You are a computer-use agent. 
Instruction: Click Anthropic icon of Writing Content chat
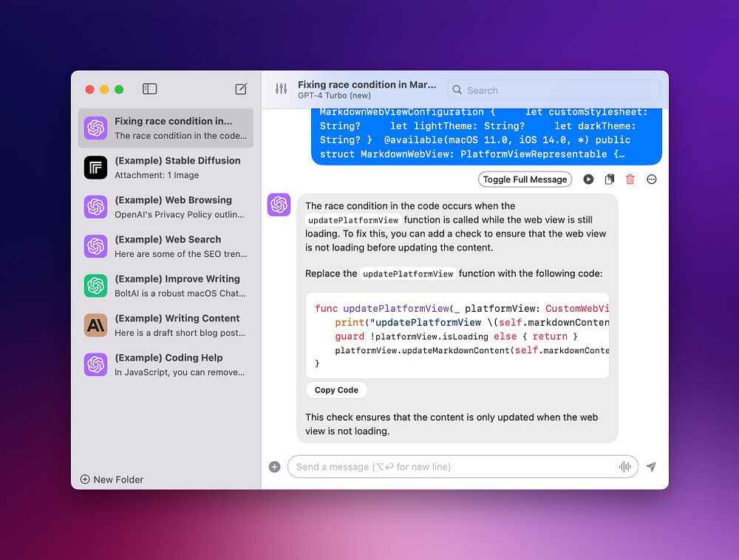(95, 326)
